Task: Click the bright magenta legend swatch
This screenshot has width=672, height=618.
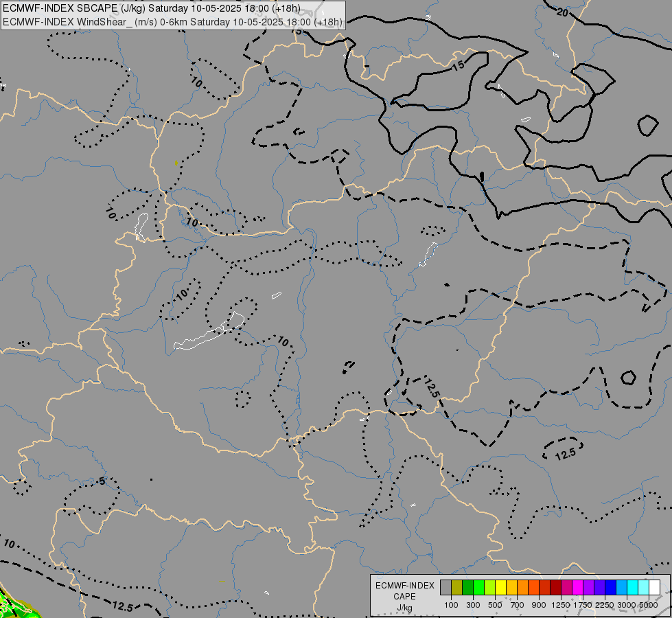Action: coord(578,587)
